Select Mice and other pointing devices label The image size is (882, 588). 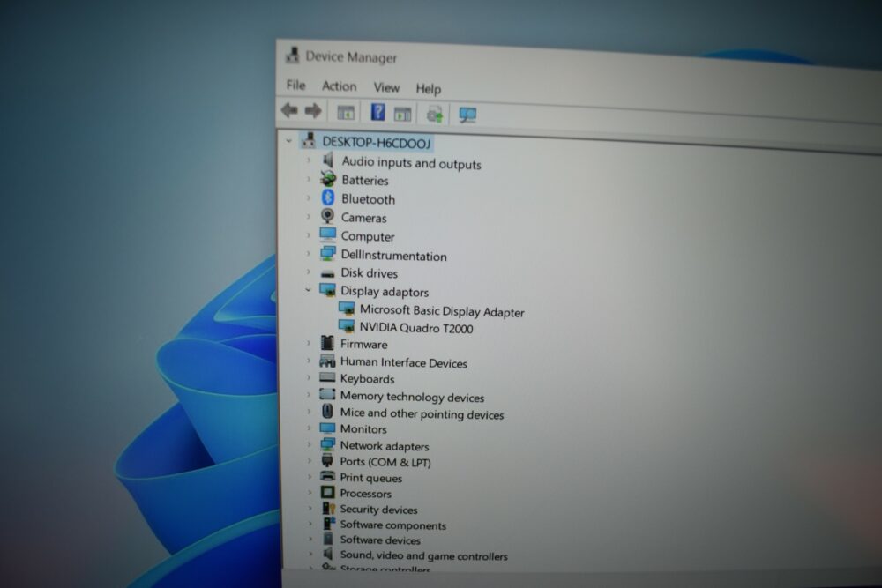coord(422,413)
